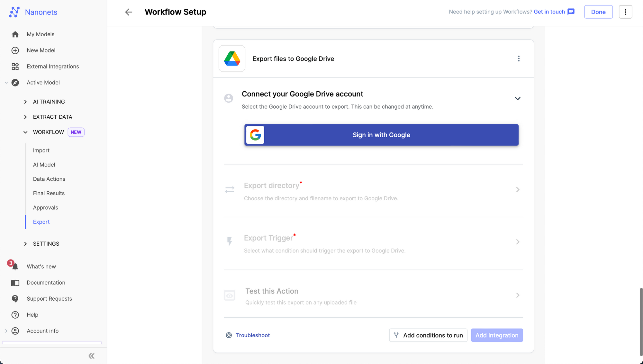The height and width of the screenshot is (364, 643).
Task: Click the page vertical scrollbar
Action: point(641,322)
